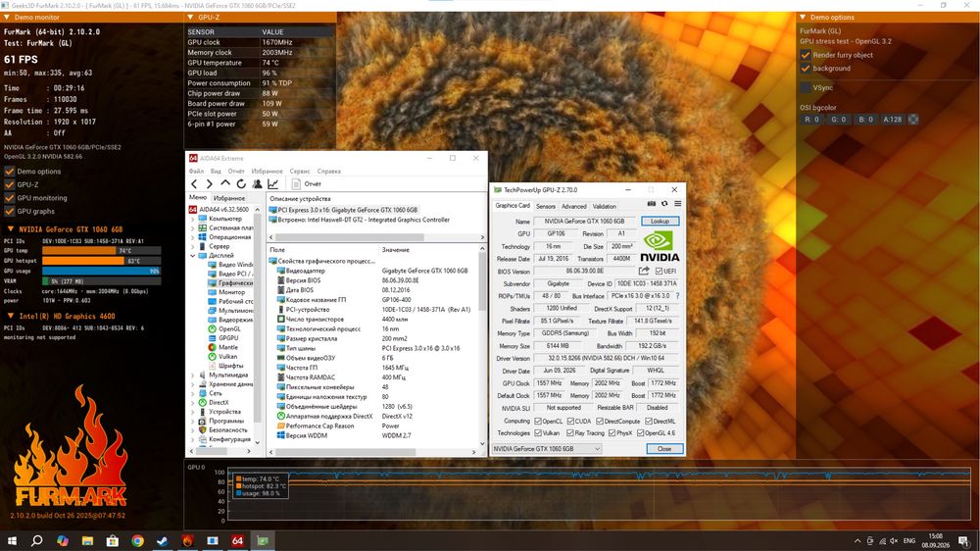This screenshot has width=980, height=551.
Task: Open AIDA64 graph chart icon
Action: pyautogui.click(x=273, y=184)
